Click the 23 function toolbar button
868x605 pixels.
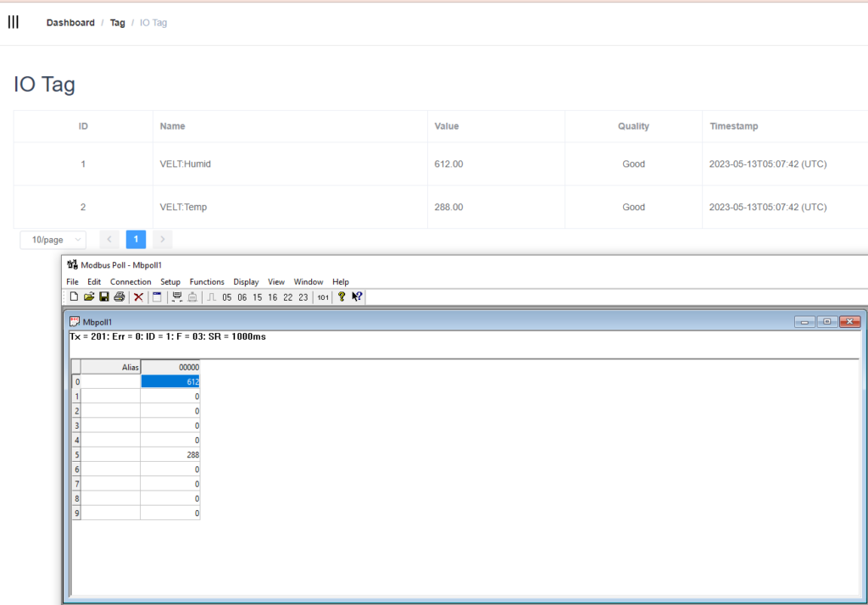coord(303,297)
